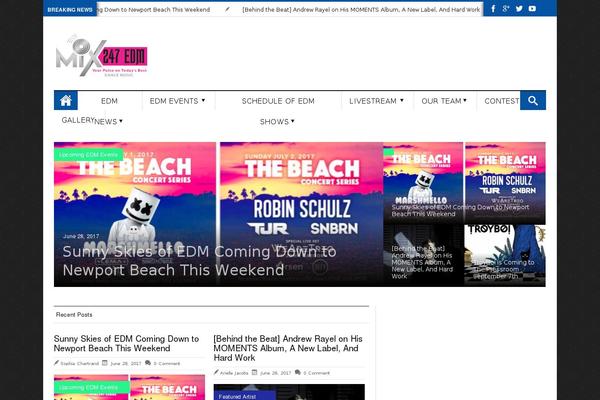Click the pencil icon in the ticker

(x=227, y=9)
